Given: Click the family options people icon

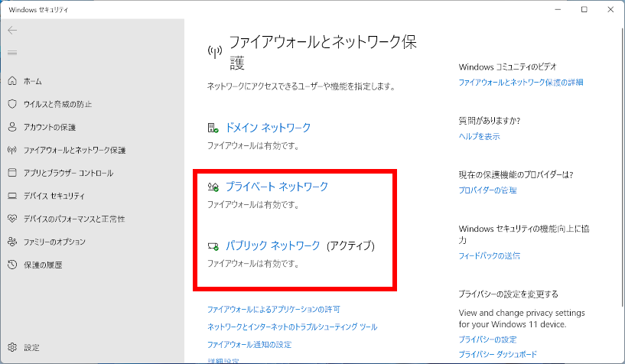Looking at the screenshot, I should click(x=12, y=242).
